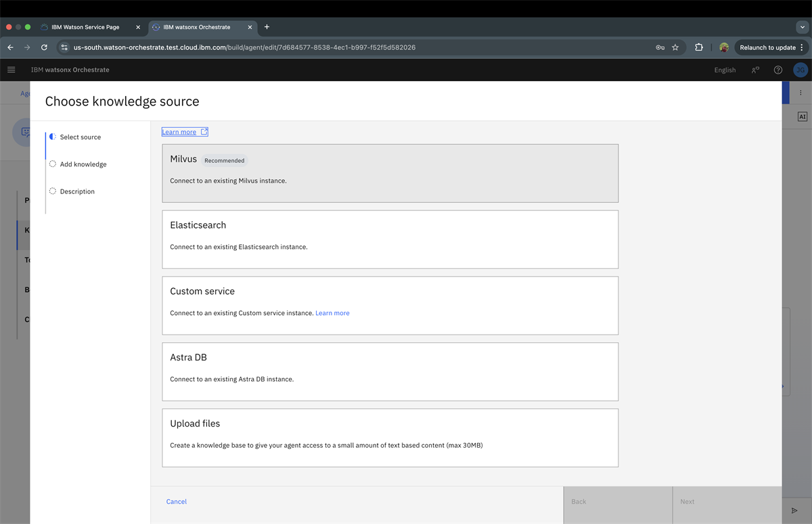The width and height of the screenshot is (812, 524).
Task: Choose the Upload files option
Action: coord(390,437)
